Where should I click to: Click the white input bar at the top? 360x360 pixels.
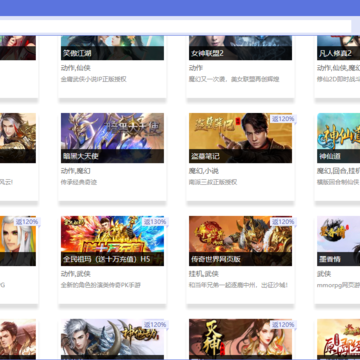pyautogui.click(x=176, y=27)
